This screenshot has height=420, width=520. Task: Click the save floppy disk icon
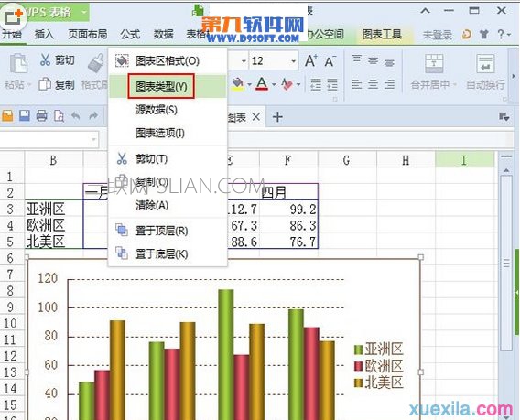point(25,115)
